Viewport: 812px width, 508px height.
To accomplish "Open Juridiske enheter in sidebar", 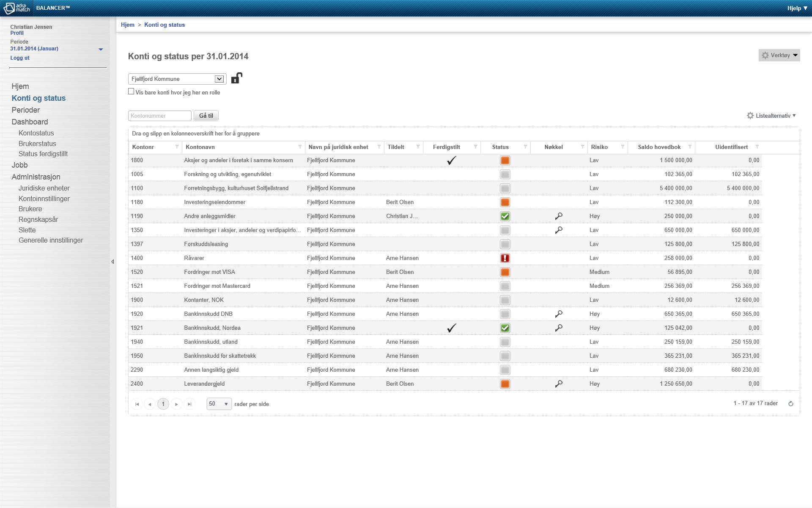I will pos(44,188).
